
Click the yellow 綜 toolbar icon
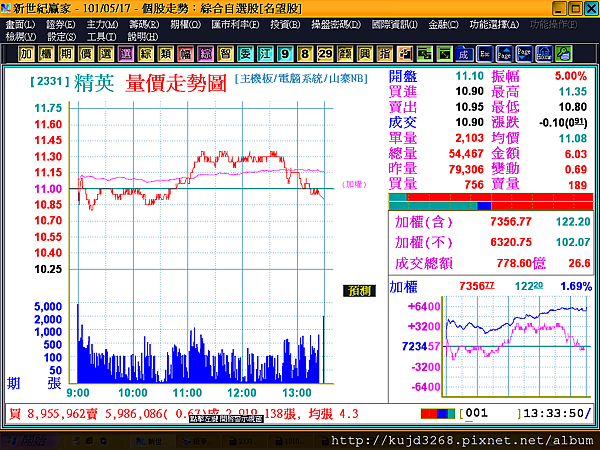coord(145,54)
